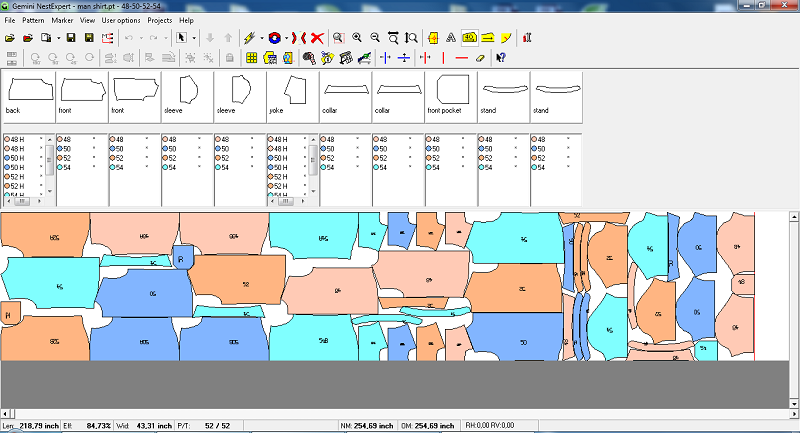Click the yellow arrows direction icon

pos(488,38)
